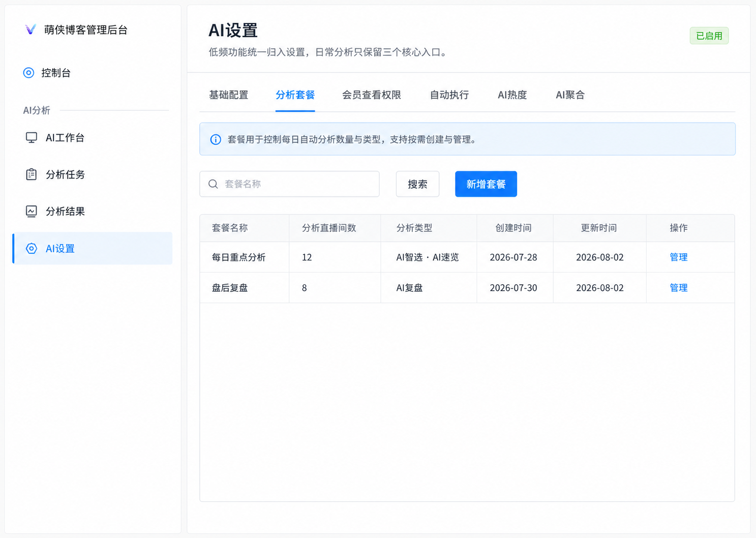The width and height of the screenshot is (756, 538).
Task: Click the 萌侠博客 logo icon
Action: tap(31, 29)
